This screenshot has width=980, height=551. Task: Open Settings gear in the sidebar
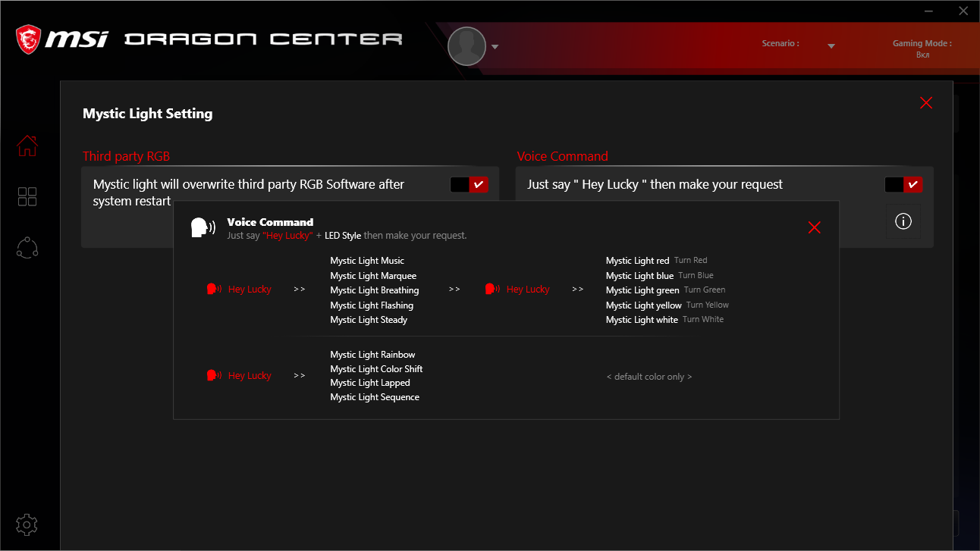[27, 524]
